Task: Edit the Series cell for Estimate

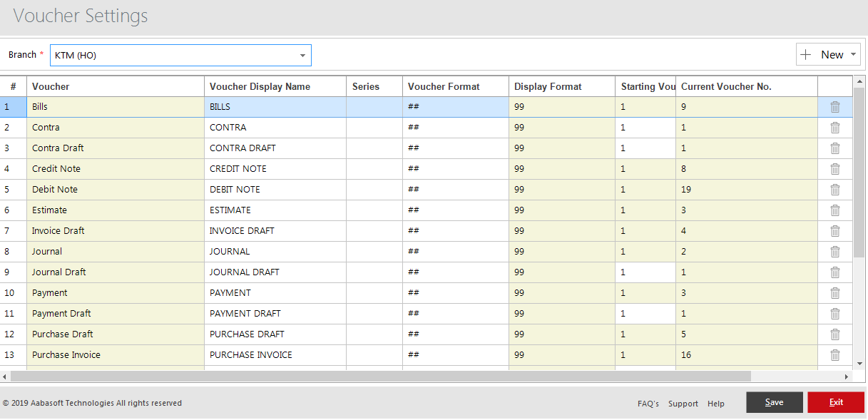Action: [373, 210]
